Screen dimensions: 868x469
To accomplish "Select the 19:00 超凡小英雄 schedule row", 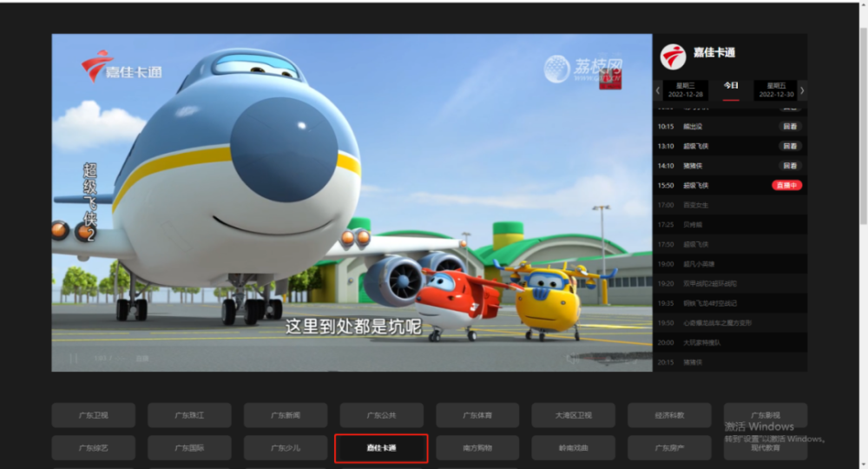I will pos(730,264).
